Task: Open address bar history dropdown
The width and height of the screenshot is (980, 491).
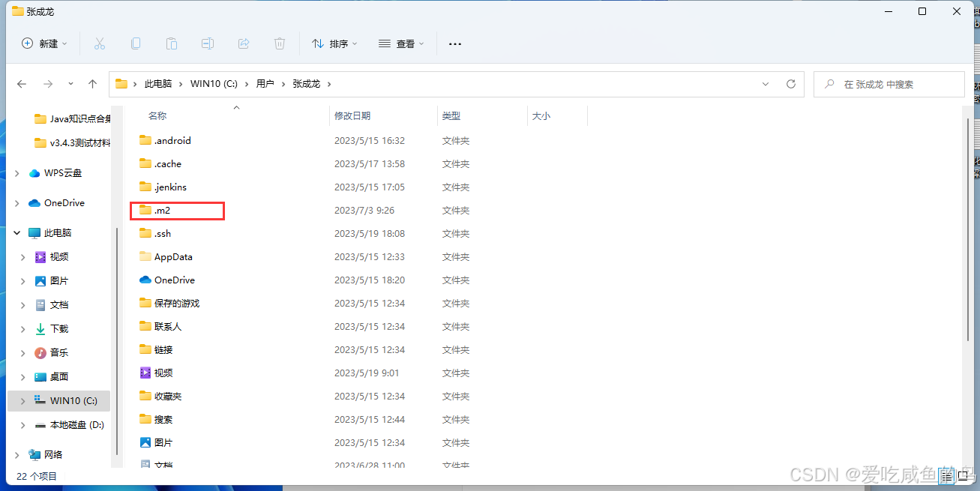Action: (x=765, y=84)
